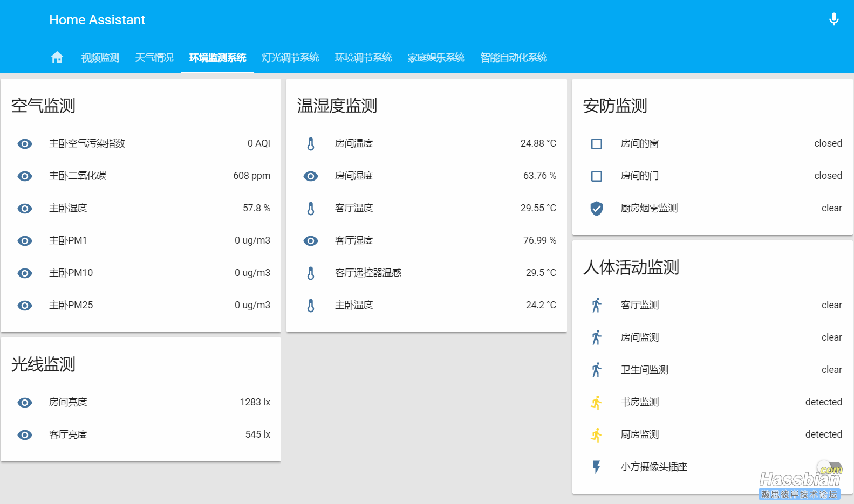Click the 76.99 % humidity value
The height and width of the screenshot is (504, 854).
point(540,240)
